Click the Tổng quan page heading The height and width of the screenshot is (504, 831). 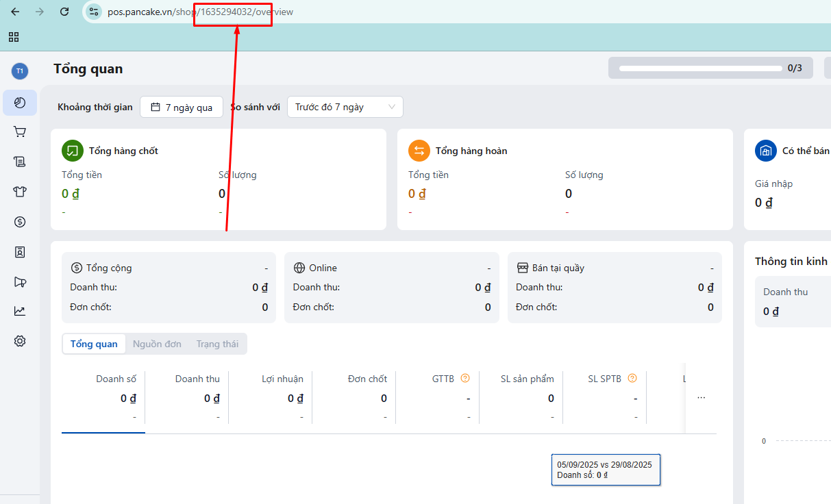coord(88,68)
